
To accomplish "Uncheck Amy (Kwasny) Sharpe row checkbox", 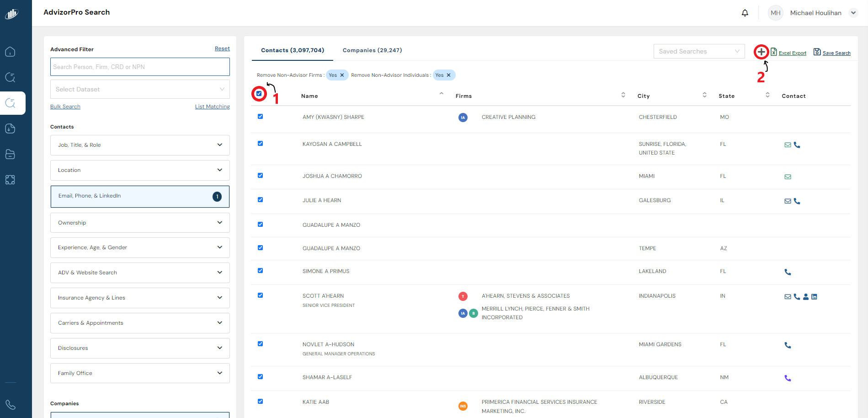I will pyautogui.click(x=260, y=117).
